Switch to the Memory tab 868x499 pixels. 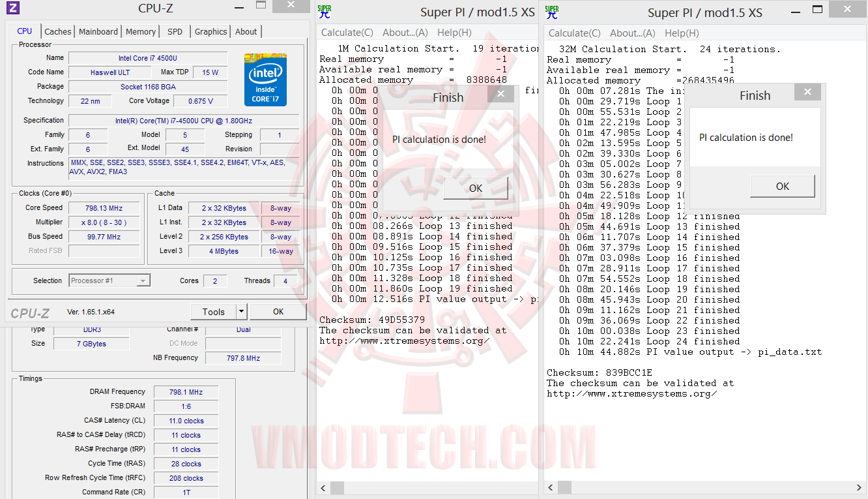[141, 31]
